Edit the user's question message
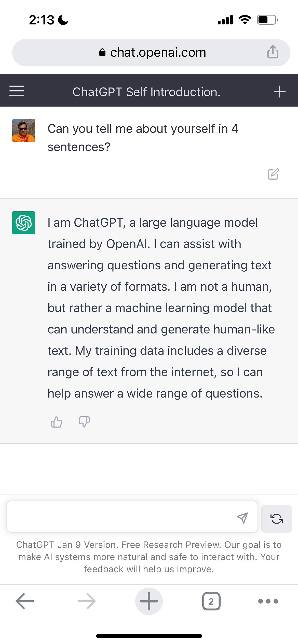This screenshot has width=298, height=644. (x=273, y=174)
